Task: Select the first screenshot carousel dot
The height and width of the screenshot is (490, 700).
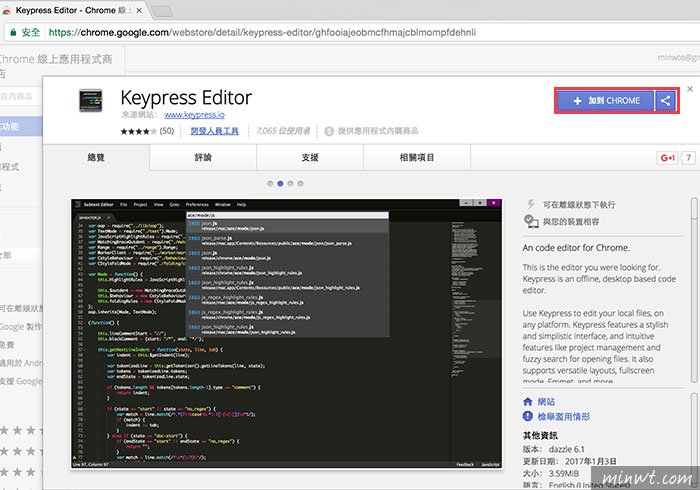Action: click(x=270, y=183)
